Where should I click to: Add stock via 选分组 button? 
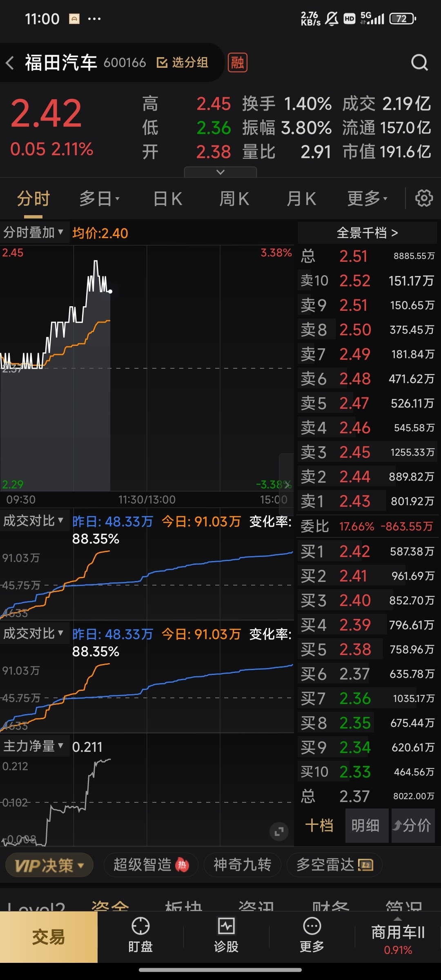pos(183,62)
